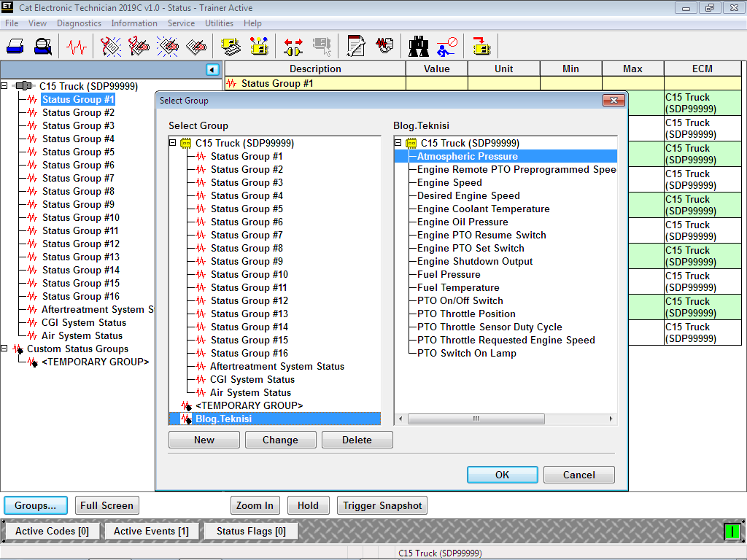
Task: Click the New button in Select Group dialog
Action: (x=204, y=440)
